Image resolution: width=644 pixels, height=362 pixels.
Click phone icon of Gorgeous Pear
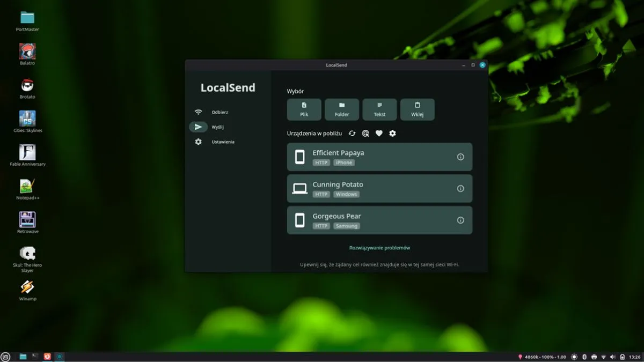coord(300,220)
